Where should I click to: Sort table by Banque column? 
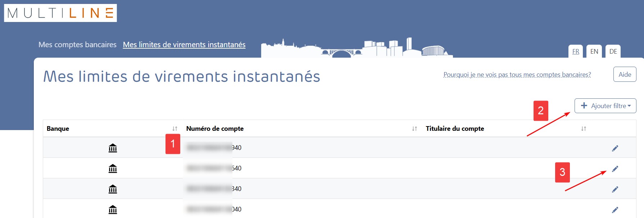(175, 129)
